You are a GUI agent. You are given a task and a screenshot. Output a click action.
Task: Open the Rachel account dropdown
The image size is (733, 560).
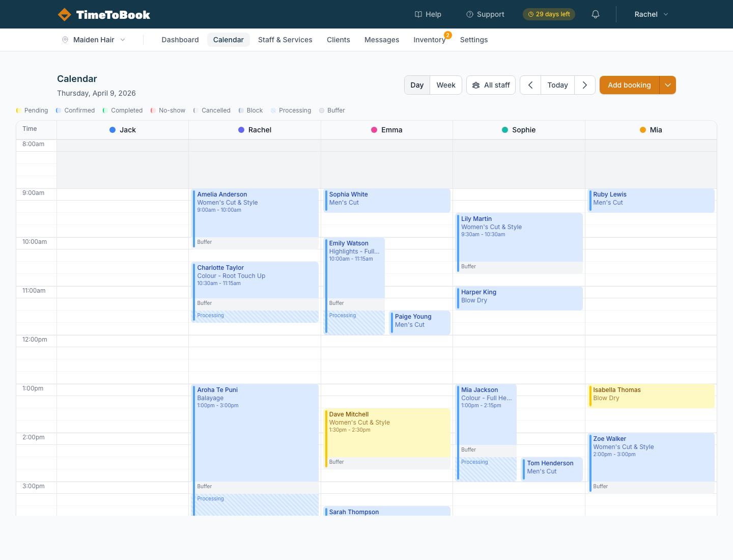tap(651, 14)
